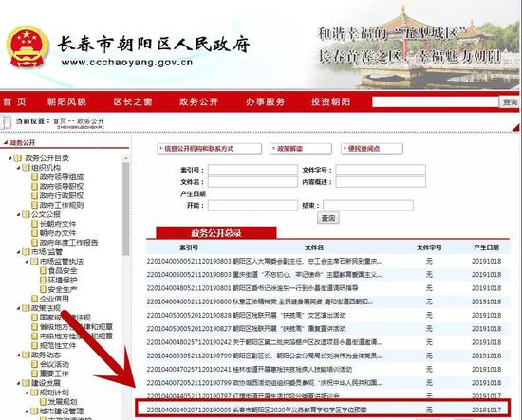Click folder icon next to 安全生产
This screenshot has height=420, width=522.
point(43,289)
